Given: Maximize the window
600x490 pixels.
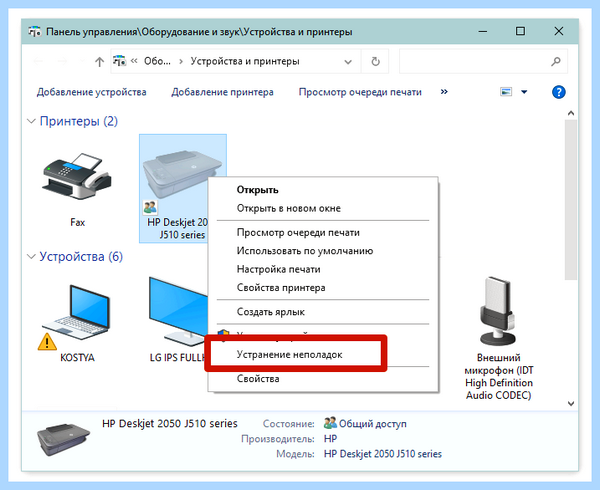Looking at the screenshot, I should click(x=520, y=31).
